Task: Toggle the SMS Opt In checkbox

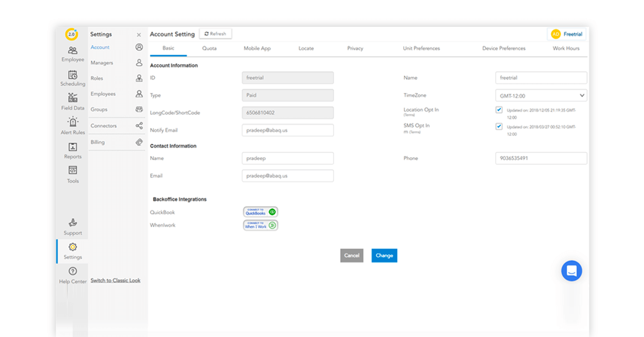Action: [x=499, y=127]
